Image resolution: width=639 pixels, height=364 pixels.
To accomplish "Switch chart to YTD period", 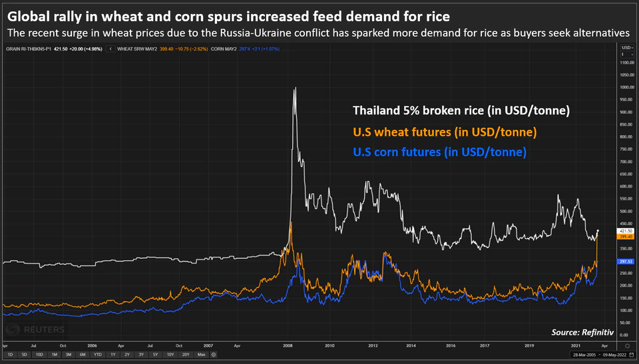I will pyautogui.click(x=97, y=355).
